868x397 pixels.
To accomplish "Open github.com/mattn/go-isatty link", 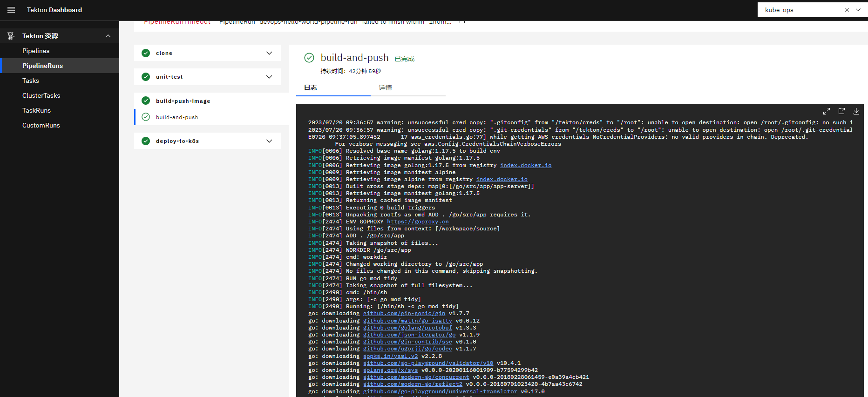I will [x=407, y=321].
